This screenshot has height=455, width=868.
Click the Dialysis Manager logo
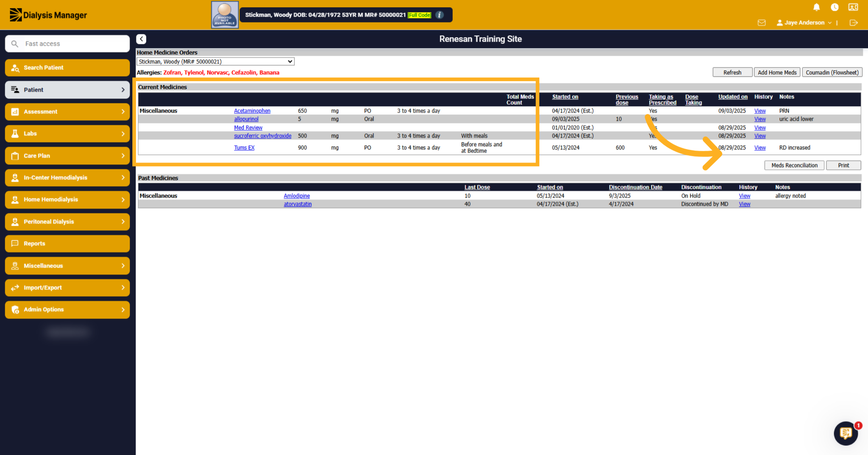48,15
